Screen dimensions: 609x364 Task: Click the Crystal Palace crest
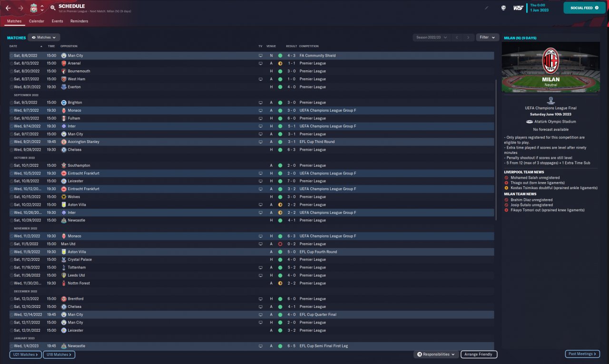[x=64, y=259]
